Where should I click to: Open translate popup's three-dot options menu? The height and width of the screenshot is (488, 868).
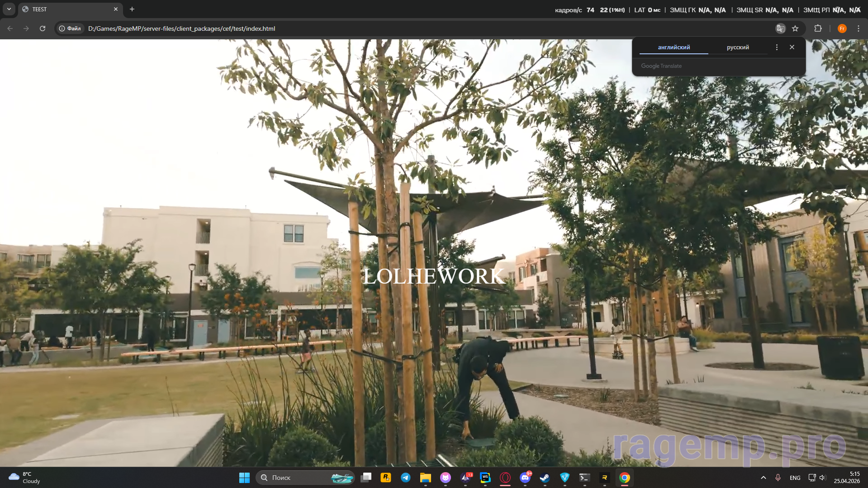(777, 47)
